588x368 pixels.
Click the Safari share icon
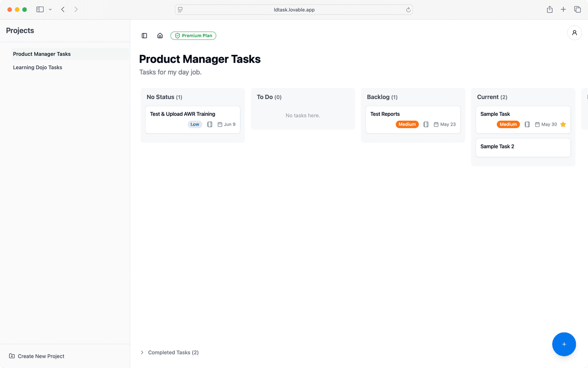(550, 9)
